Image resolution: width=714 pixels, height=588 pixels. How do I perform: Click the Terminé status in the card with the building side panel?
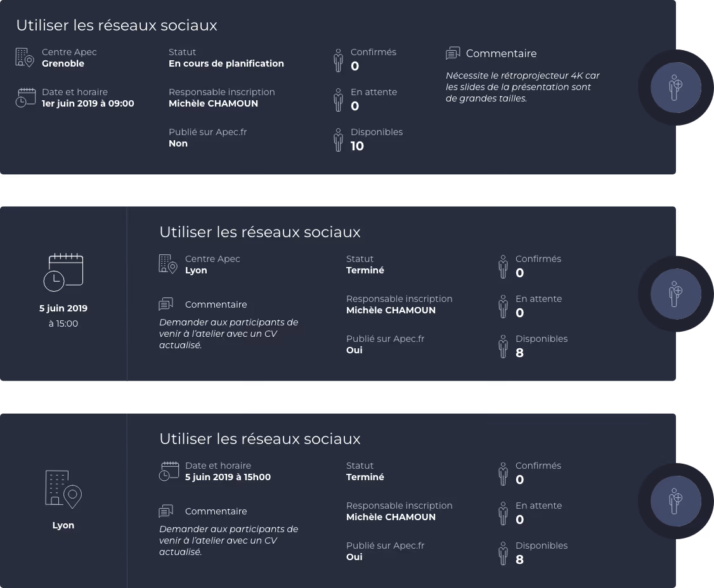pos(365,478)
